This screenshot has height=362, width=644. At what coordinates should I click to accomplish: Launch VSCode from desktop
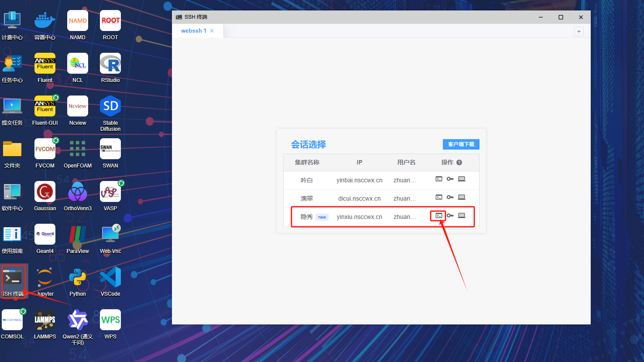click(x=110, y=277)
